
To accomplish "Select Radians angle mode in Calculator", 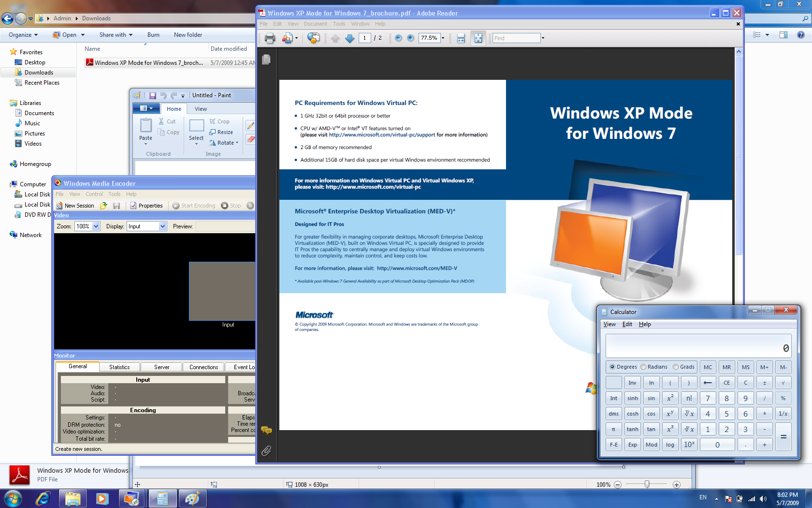I will [x=654, y=367].
